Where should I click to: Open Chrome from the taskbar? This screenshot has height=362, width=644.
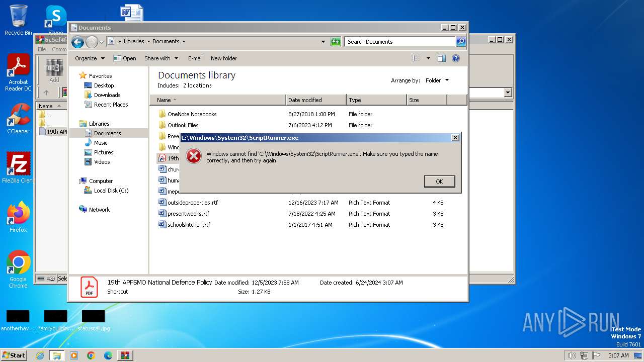(x=91, y=355)
